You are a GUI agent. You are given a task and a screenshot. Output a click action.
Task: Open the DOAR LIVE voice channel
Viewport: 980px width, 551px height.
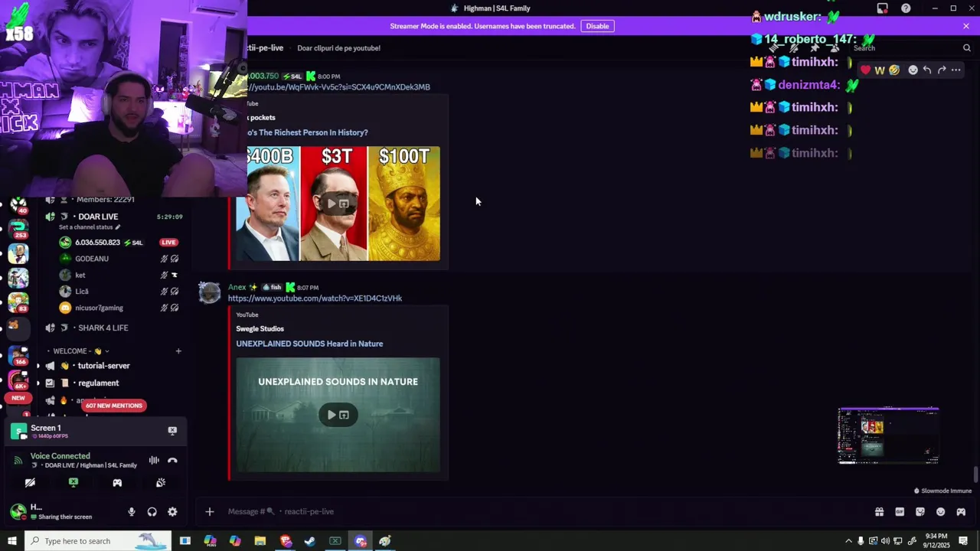pyautogui.click(x=98, y=217)
